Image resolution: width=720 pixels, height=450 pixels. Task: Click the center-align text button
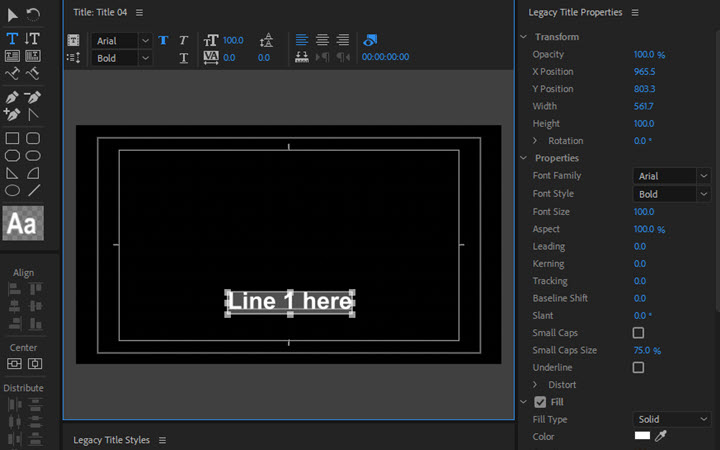click(x=322, y=40)
